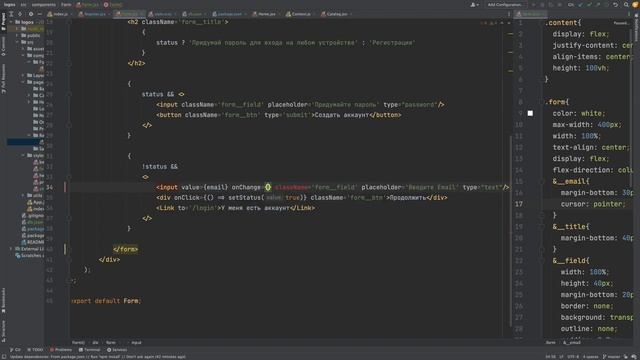This screenshot has height=360, width=640.
Task: Click the '.content{' selector in CSS editor
Action: click(x=563, y=23)
